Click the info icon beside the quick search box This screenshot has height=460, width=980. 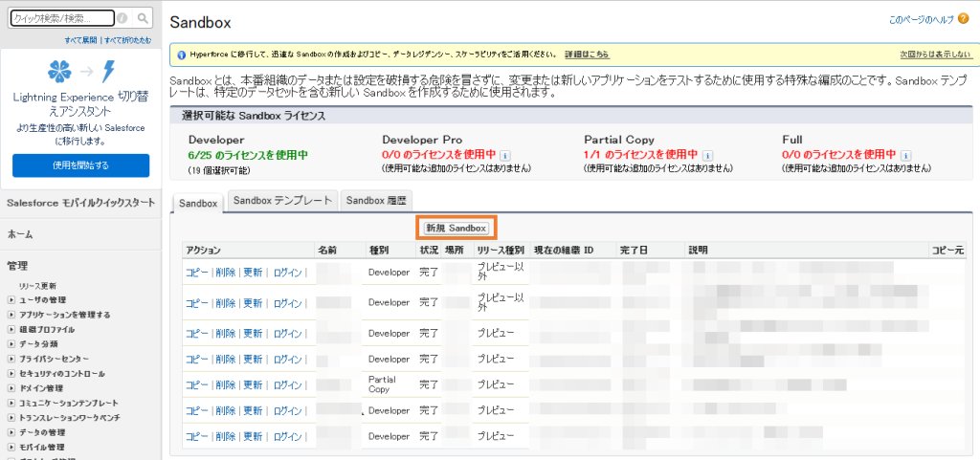point(122,18)
